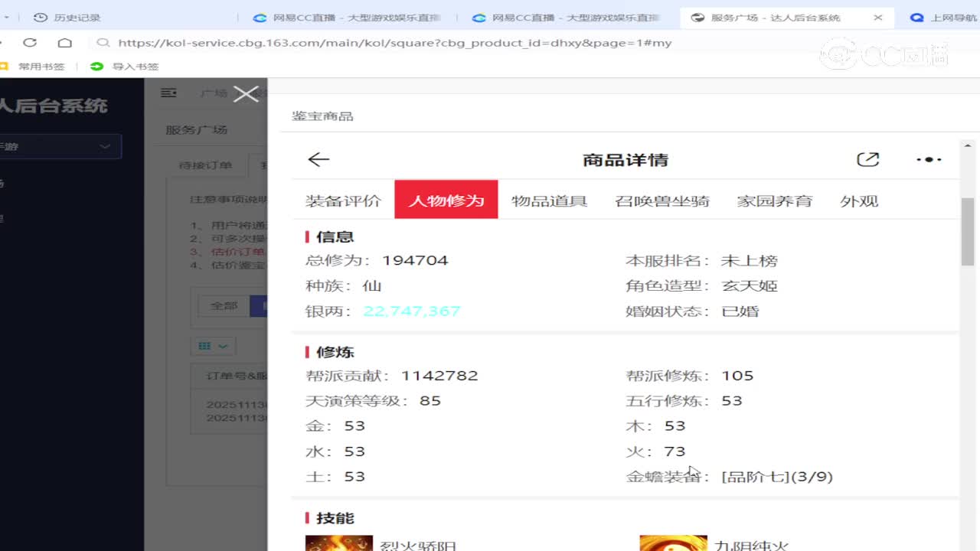Switch to the 装备评价 tab
The image size is (980, 551).
[x=343, y=201]
